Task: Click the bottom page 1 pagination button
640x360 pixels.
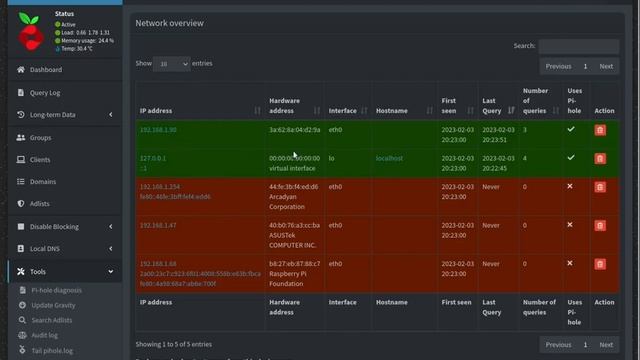Action: coord(585,345)
